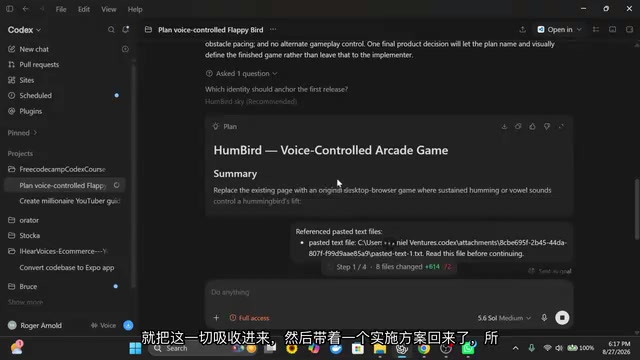Expand the Plan card with the arrow icon
Screen dimensions: 640x360
coord(561,127)
